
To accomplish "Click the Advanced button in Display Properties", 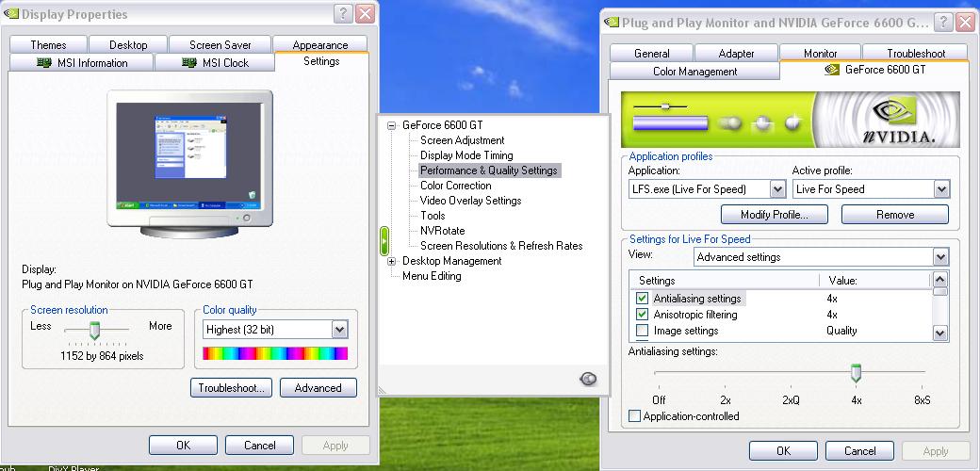I will [x=318, y=388].
